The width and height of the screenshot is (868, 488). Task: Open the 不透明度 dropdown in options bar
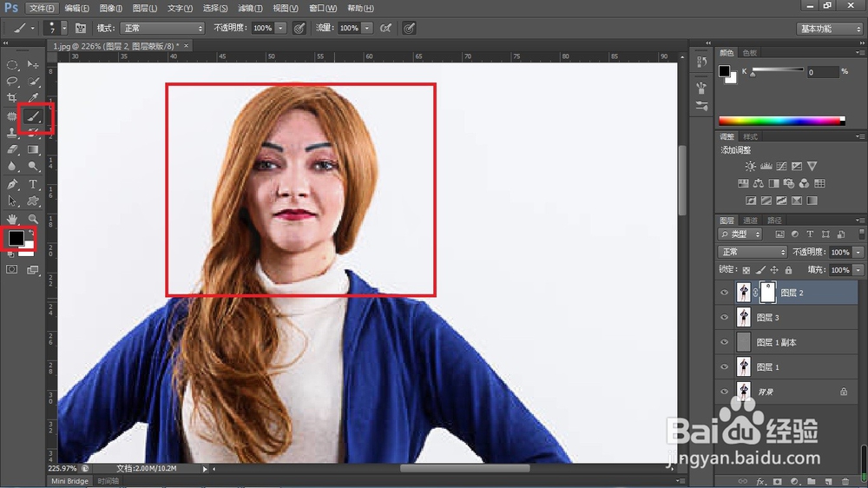[280, 29]
